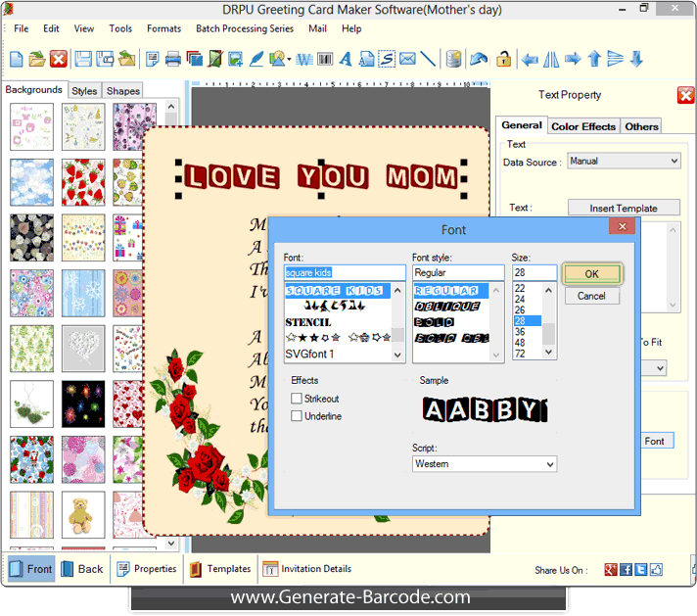Image resolution: width=697 pixels, height=616 pixels.
Task: Switch to the Others tab
Action: tap(641, 126)
